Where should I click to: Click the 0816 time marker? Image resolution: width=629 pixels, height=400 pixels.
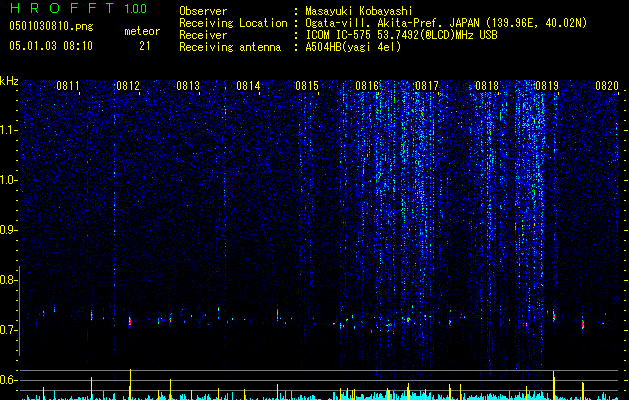[367, 86]
